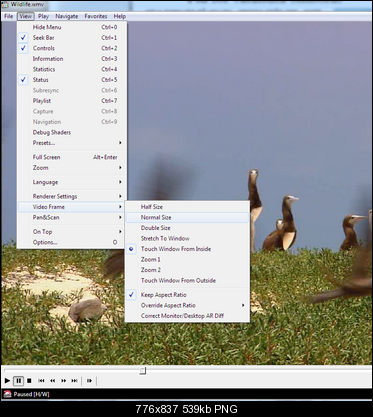The height and width of the screenshot is (417, 373).
Task: Click Hide Menu entry
Action: point(72,27)
